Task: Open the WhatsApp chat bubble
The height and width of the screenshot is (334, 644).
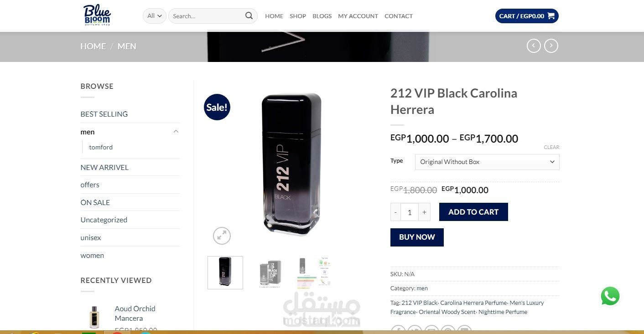Action: tap(610, 296)
